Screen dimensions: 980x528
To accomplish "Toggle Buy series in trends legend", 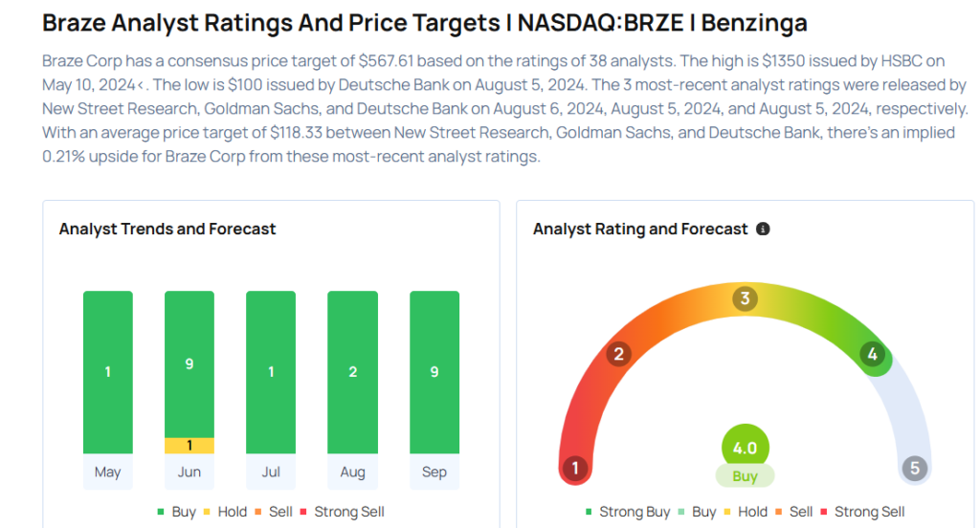I will (176, 512).
